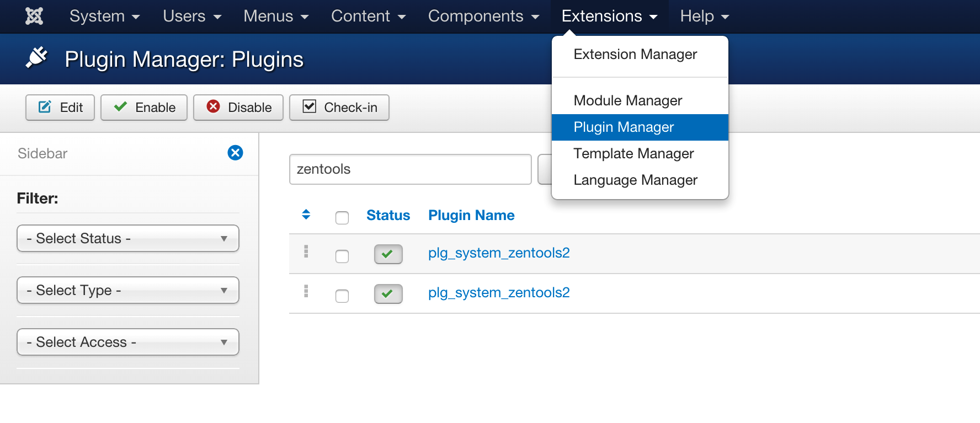This screenshot has width=980, height=423.
Task: Click the sort ordering arrows icon
Action: point(306,215)
